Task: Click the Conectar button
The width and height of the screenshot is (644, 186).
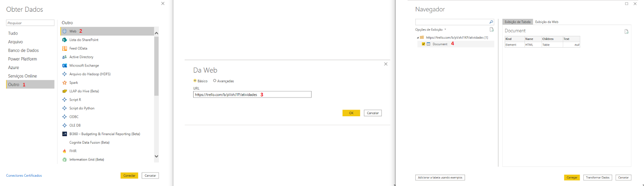Action: 129,176
